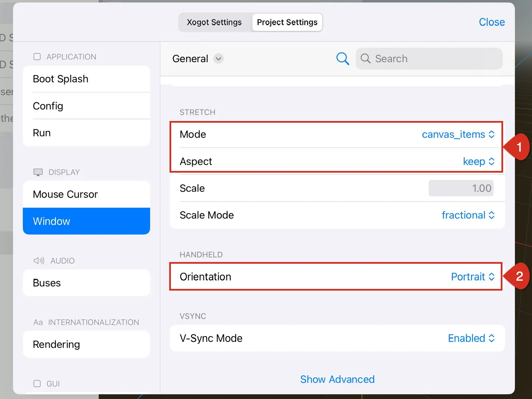The width and height of the screenshot is (532, 399).
Task: Click the GUI section square icon
Action: click(37, 384)
